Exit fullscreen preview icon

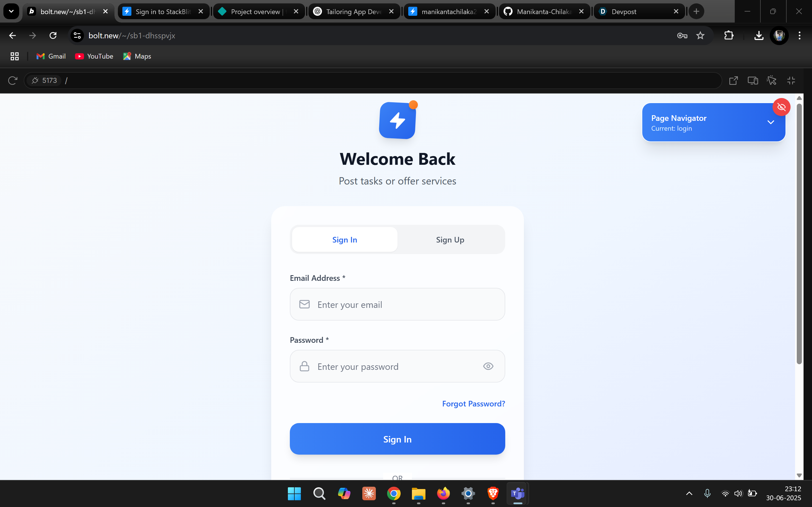click(791, 81)
